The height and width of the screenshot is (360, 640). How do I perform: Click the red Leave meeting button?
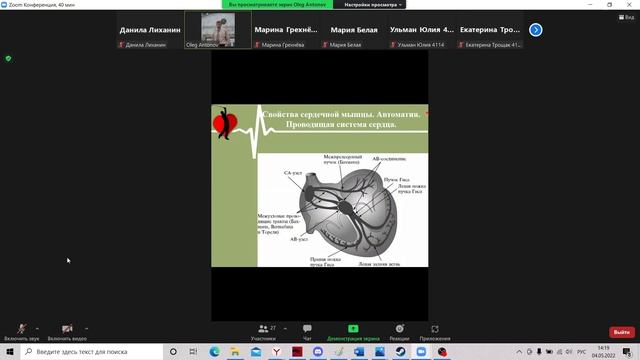pos(622,332)
